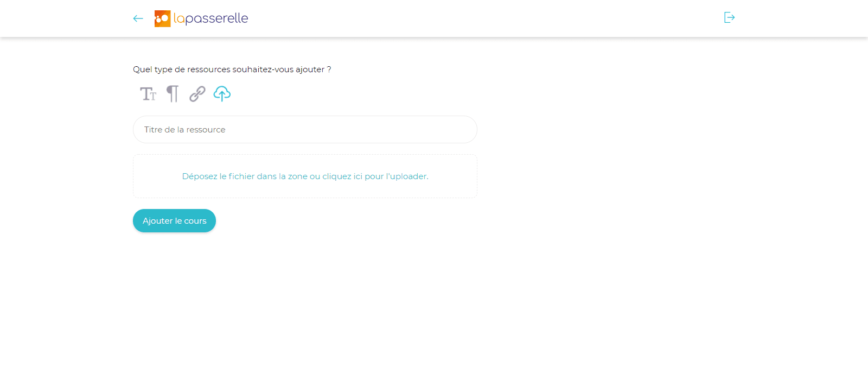Viewport: 868px width, 380px height.
Task: Focus the 'Titre de la ressource' field
Action: 305,130
